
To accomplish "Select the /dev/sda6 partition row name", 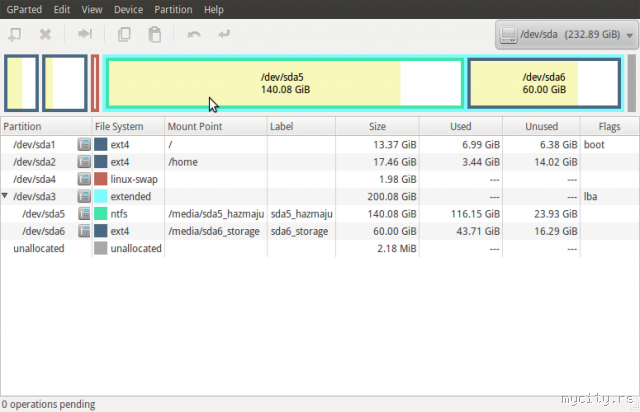I will click(x=43, y=231).
